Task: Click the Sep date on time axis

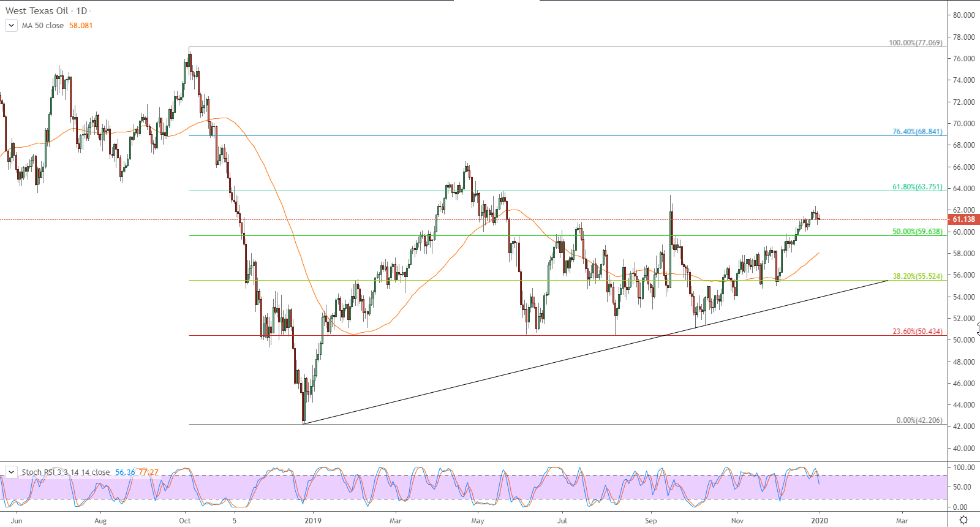Action: point(650,521)
